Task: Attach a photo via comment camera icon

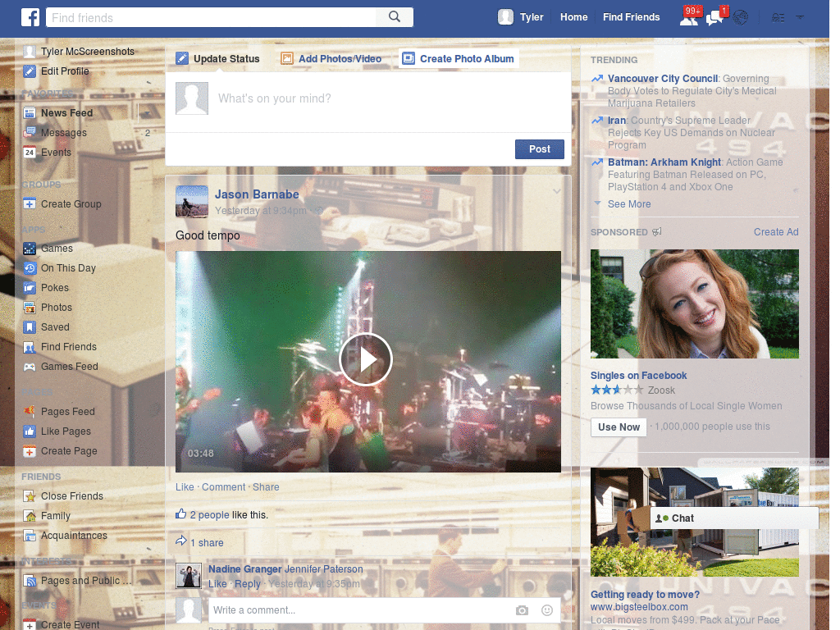Action: coord(522,610)
